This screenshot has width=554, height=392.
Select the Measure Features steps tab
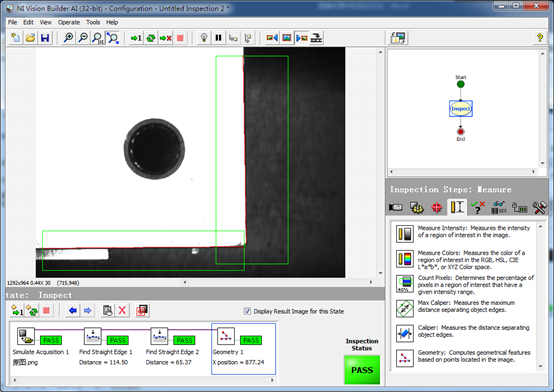(457, 207)
